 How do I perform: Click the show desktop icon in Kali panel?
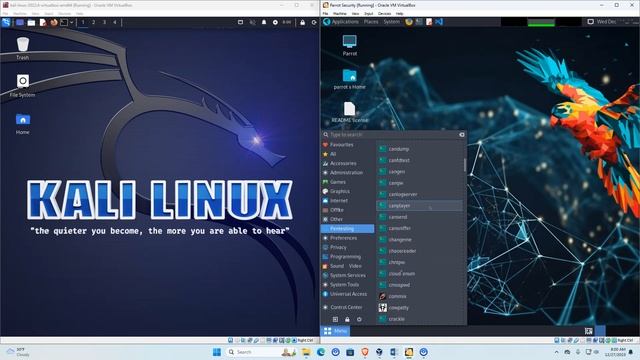pos(20,22)
